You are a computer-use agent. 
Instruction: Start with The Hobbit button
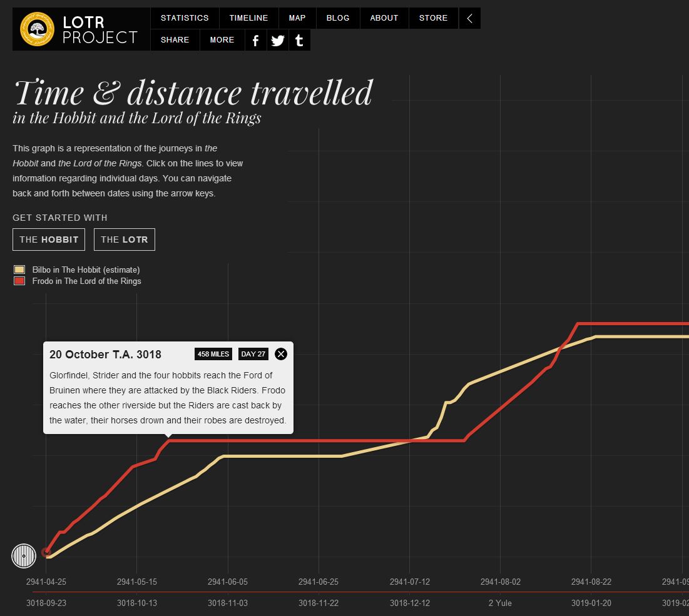tap(49, 240)
